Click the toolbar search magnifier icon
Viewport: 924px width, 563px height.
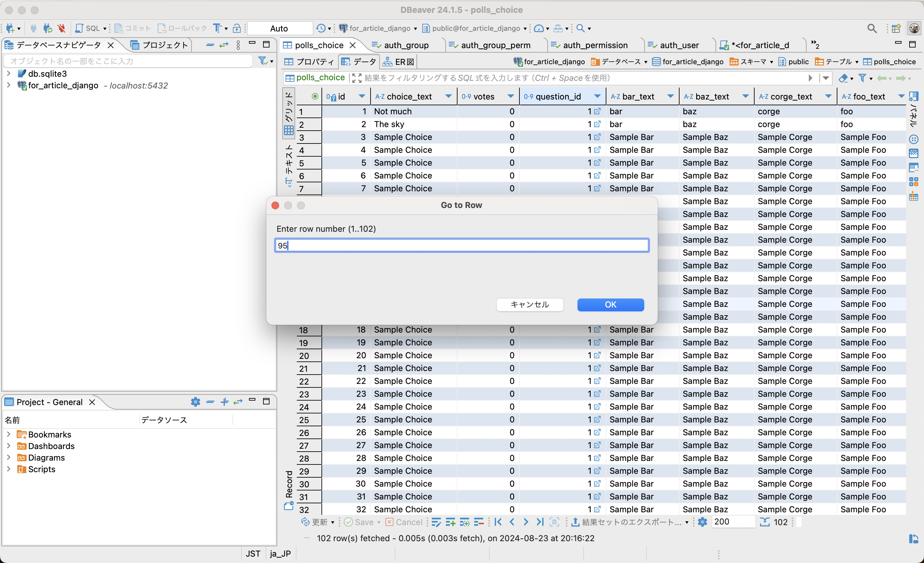click(x=580, y=28)
